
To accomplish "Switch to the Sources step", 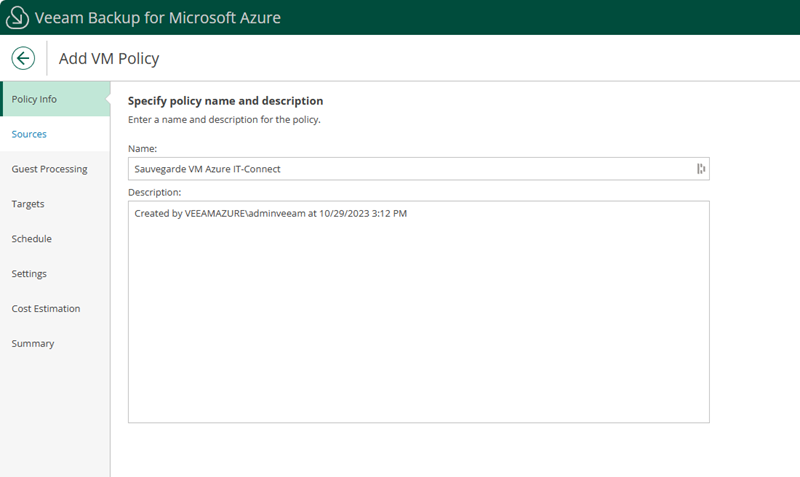I will click(29, 134).
